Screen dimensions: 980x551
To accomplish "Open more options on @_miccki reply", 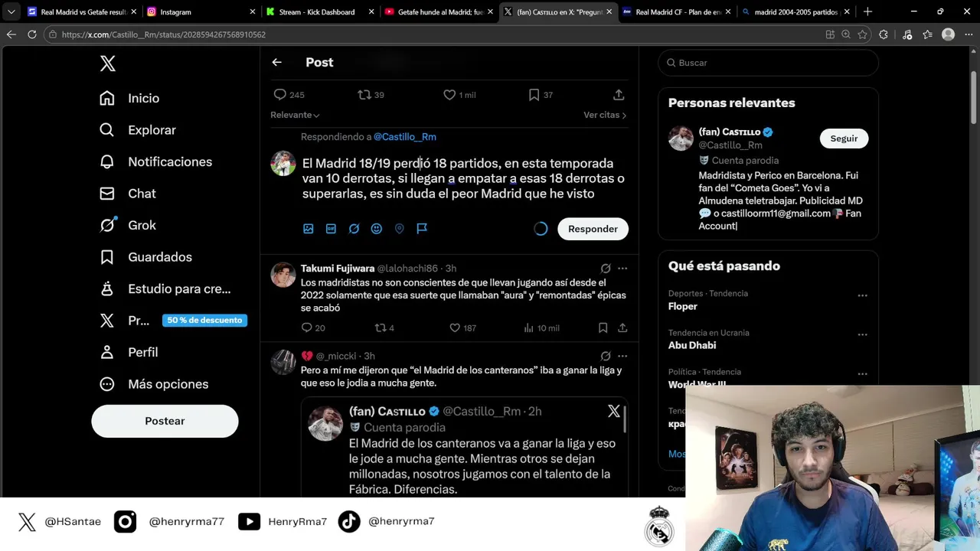I will [622, 356].
